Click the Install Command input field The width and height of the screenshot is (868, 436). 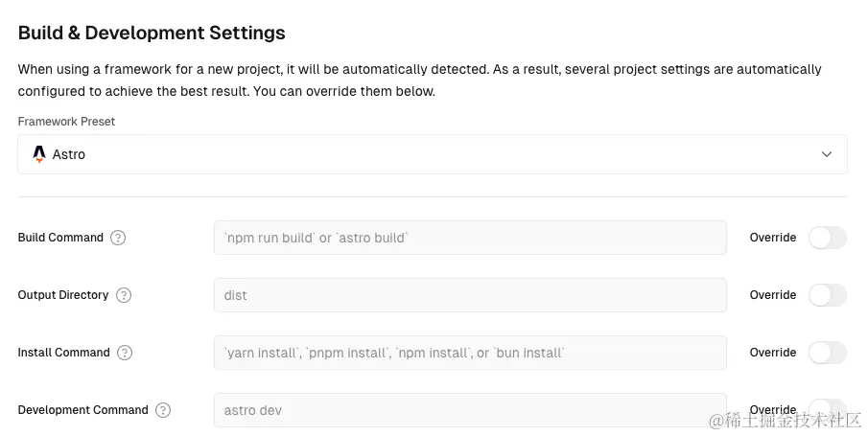pyautogui.click(x=470, y=353)
